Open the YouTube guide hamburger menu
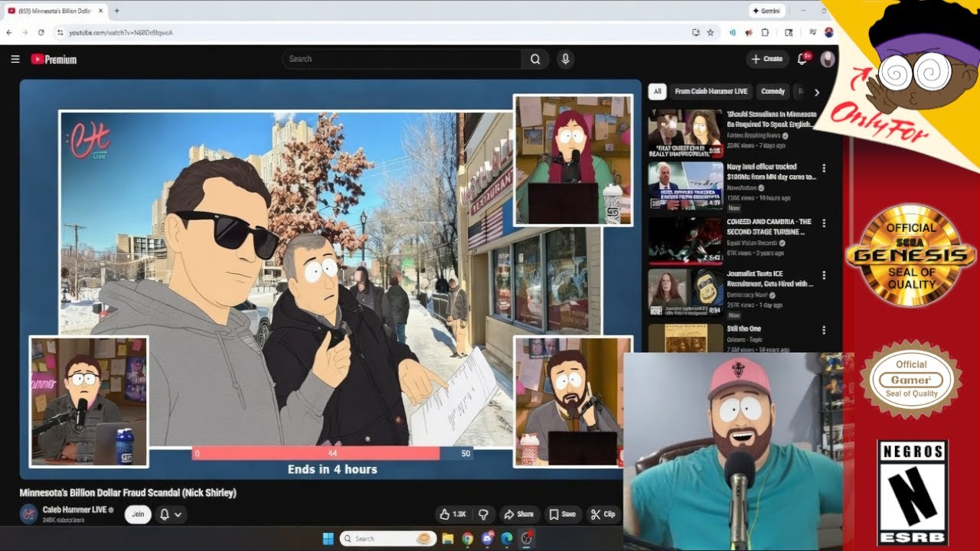 pos(15,59)
